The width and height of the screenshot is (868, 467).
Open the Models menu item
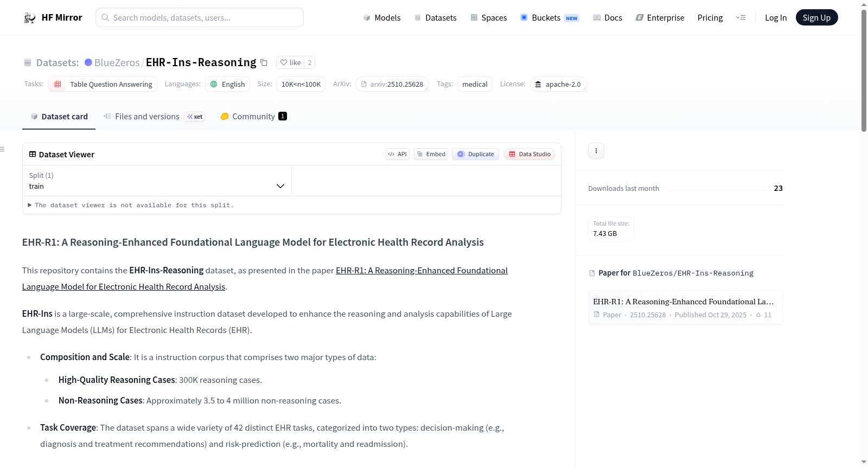(382, 18)
